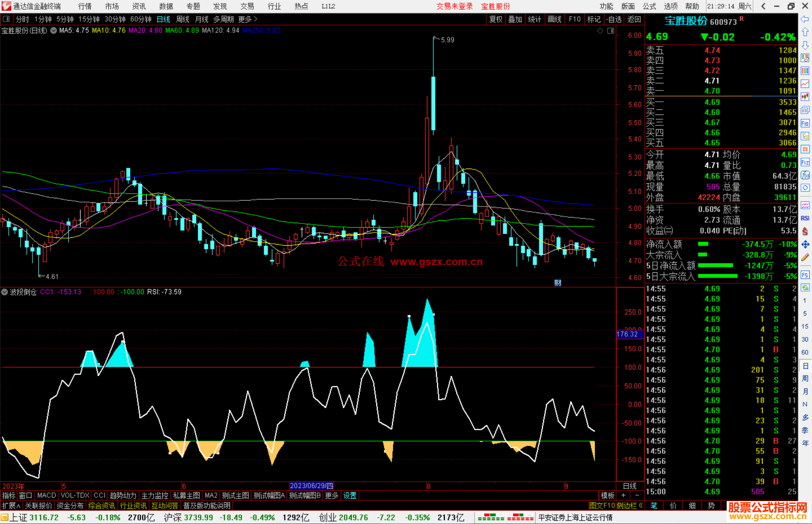The height and width of the screenshot is (524, 812).
Task: Open the wavy lines indicator icon
Action: (x=805, y=205)
